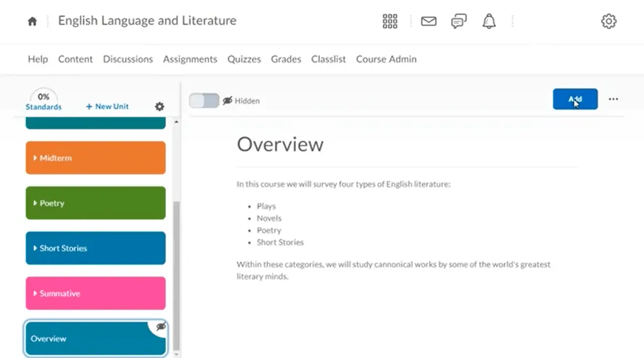Click the 'Within these categories' paragraph

[393, 271]
